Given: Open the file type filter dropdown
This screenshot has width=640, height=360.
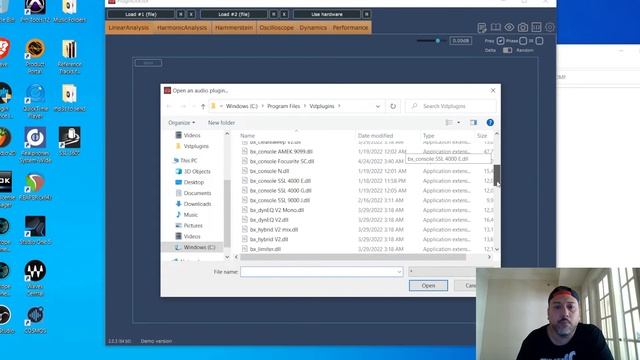Looking at the screenshot, I should tap(442, 271).
